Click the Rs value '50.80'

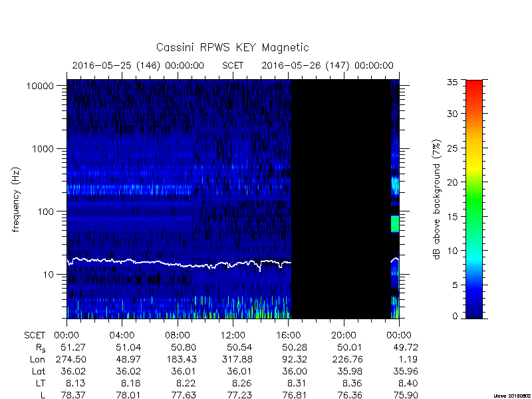[184, 347]
